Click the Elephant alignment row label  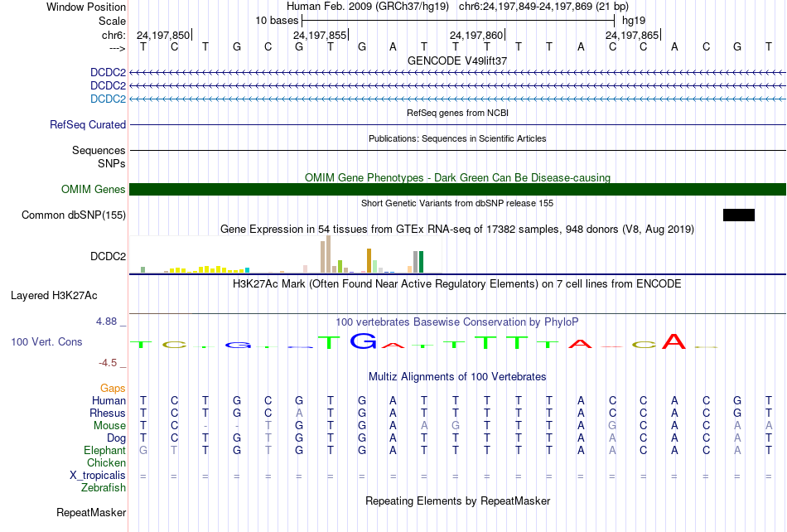(x=105, y=450)
